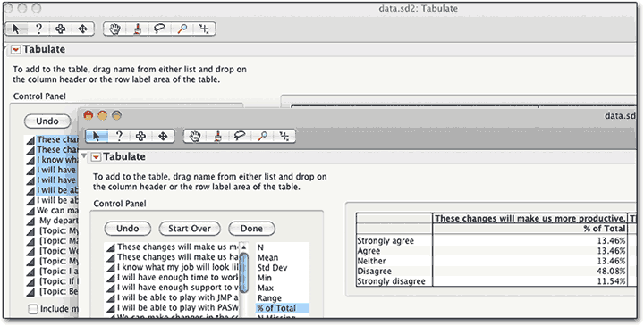Select the highlighted % of Total statistic

(x=282, y=308)
